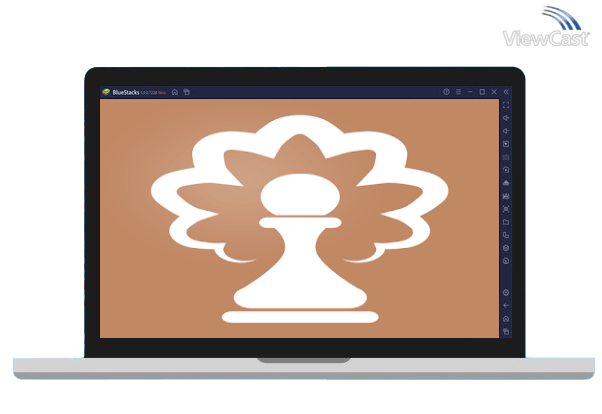Click the circular icon below the cube icon
This screenshot has height=414, width=602.
[506, 261]
